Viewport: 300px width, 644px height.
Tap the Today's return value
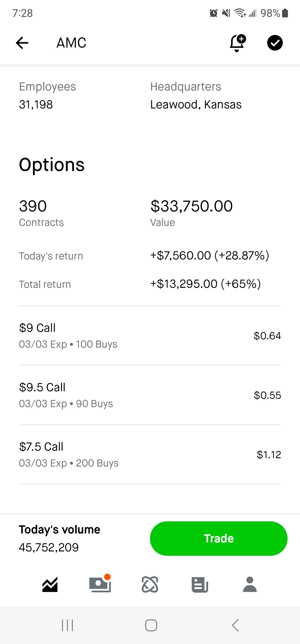tap(209, 255)
